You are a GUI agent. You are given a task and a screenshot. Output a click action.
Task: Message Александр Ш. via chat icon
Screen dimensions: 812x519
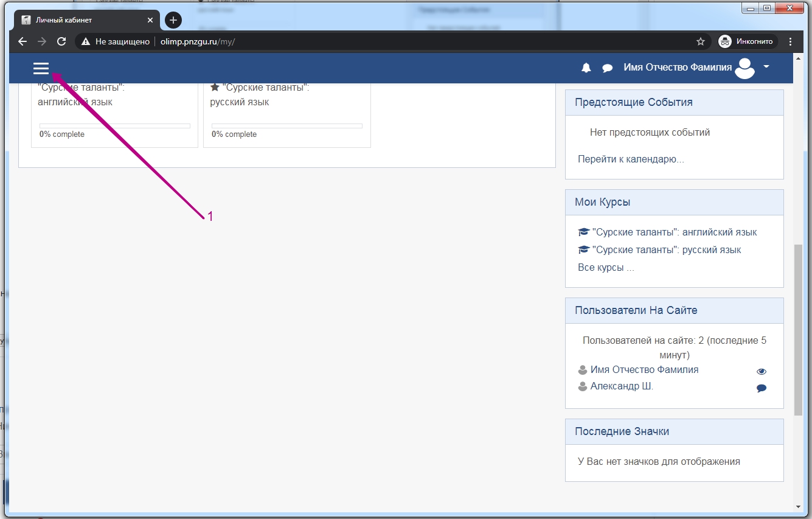[x=762, y=388]
